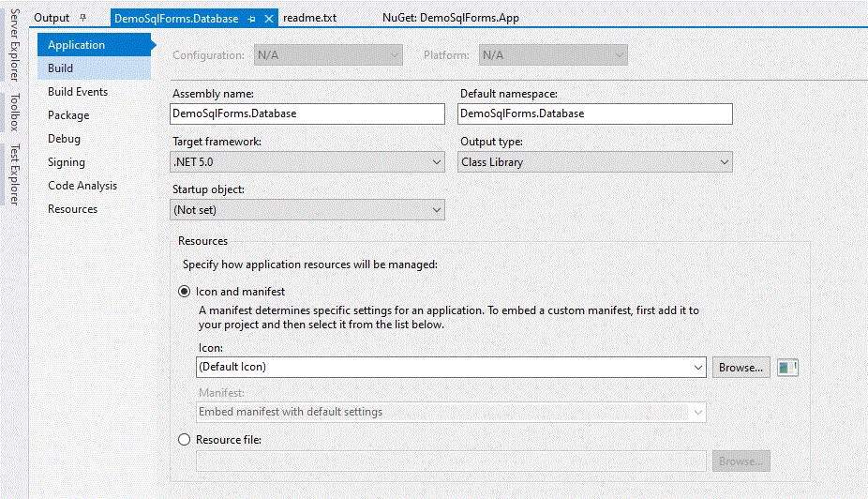Screen dimensions: 868x499
Task: Click Browse button next to Icon field
Action: click(x=741, y=368)
